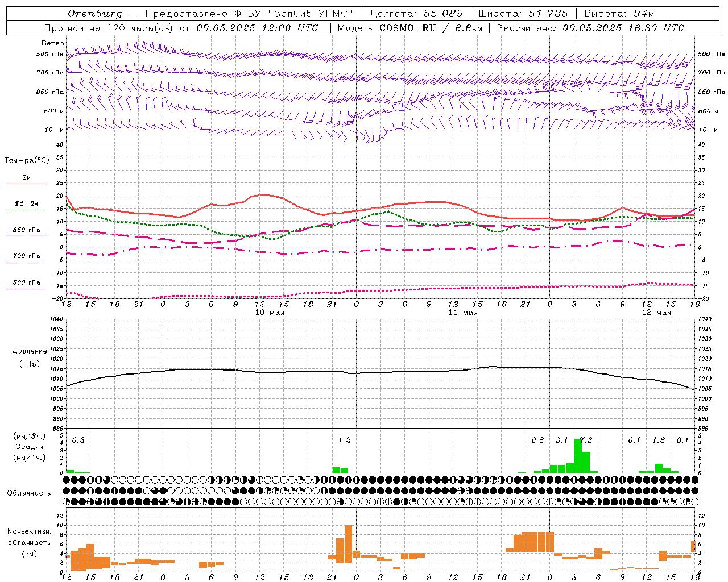Click the Прогноз на 120 часа(ов) text
The image size is (728, 582).
[x=109, y=27]
